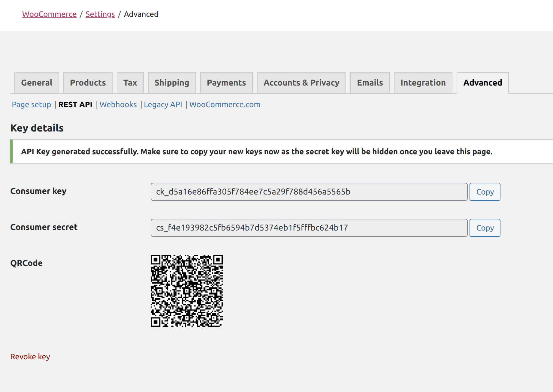Image resolution: width=553 pixels, height=392 pixels.
Task: Click the 'Consumer key' label
Action: click(38, 191)
